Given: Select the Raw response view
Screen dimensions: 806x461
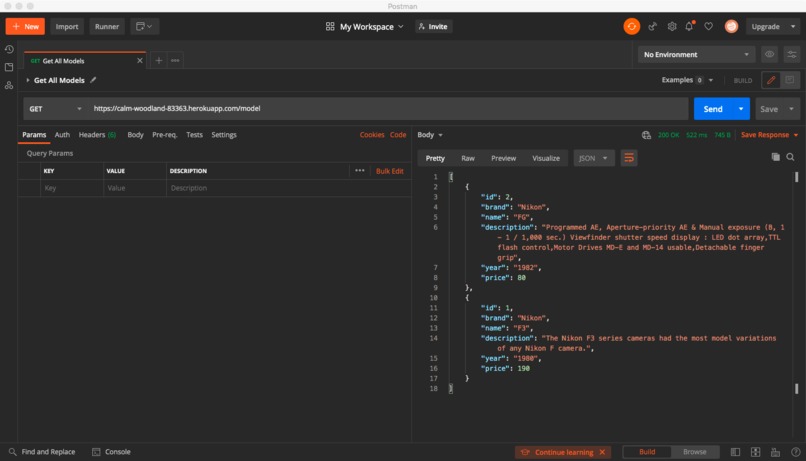Looking at the screenshot, I should (468, 158).
